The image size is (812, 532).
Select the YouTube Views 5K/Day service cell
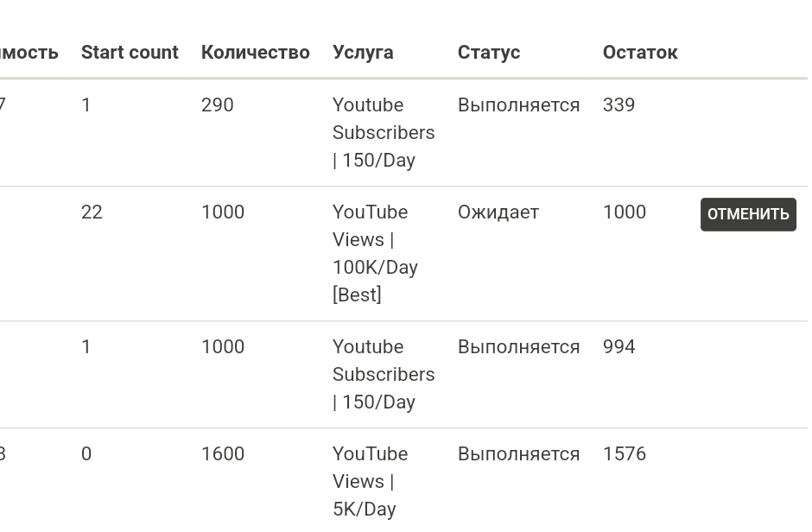tap(370, 481)
